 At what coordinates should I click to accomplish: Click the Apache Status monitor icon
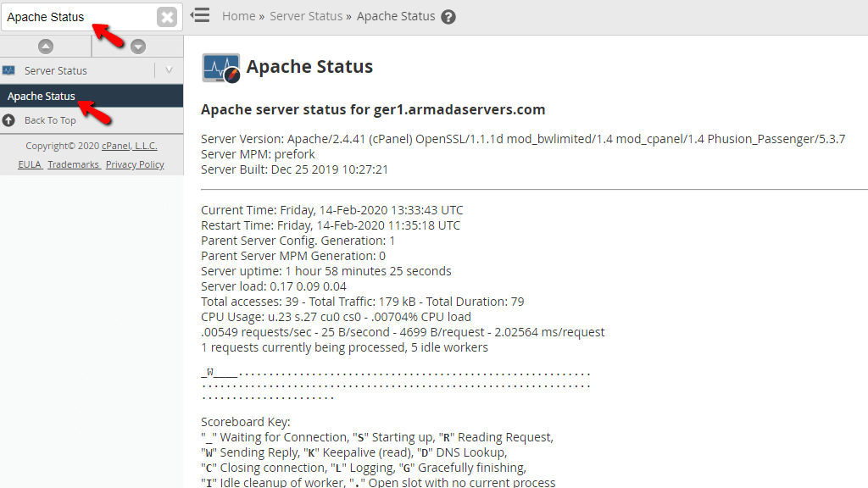[220, 66]
